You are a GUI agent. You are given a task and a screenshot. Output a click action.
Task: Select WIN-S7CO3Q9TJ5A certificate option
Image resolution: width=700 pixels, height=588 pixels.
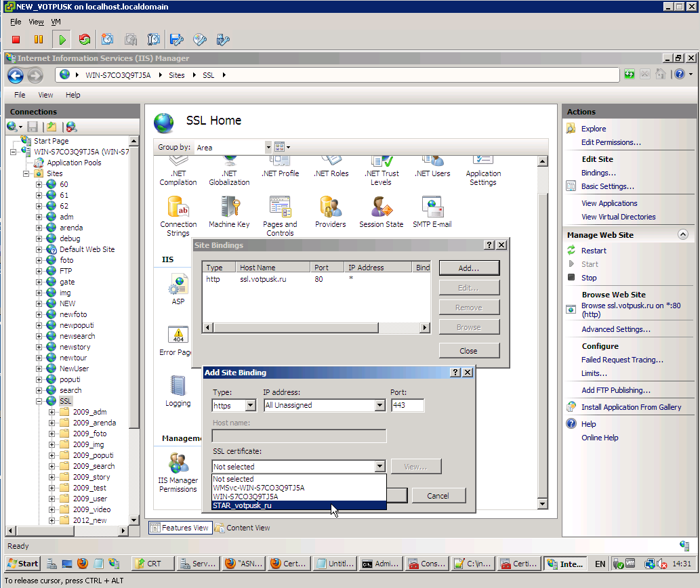[299, 497]
